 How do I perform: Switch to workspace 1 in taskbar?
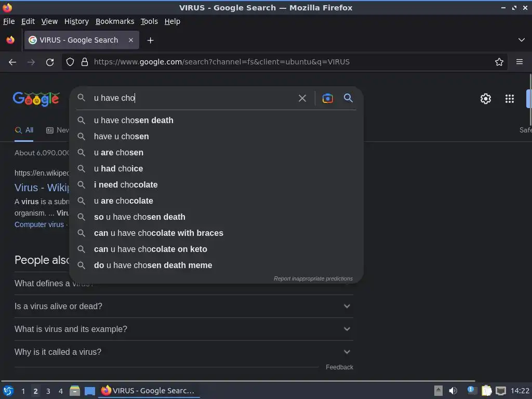[23, 391]
